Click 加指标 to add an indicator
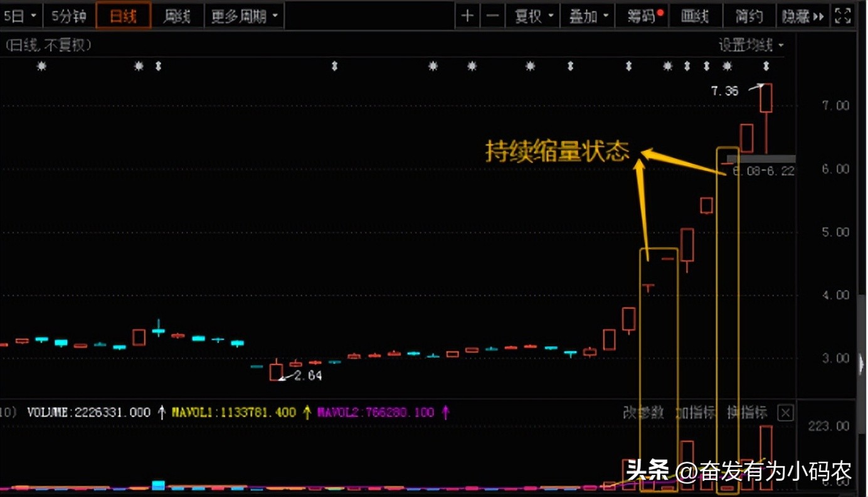The image size is (868, 497). pos(696,412)
